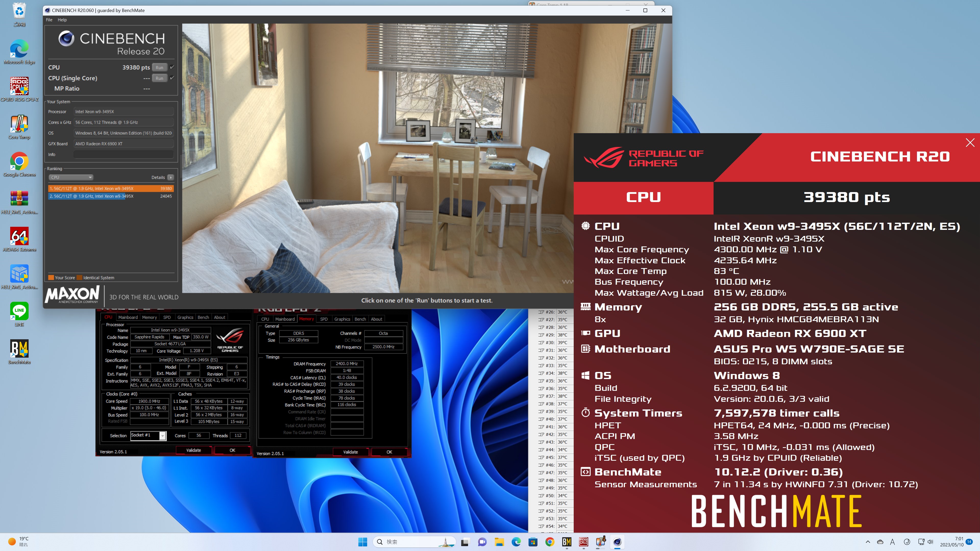This screenshot has height=551, width=980.
Task: Click OK in left CPU-Z window
Action: coord(232,450)
